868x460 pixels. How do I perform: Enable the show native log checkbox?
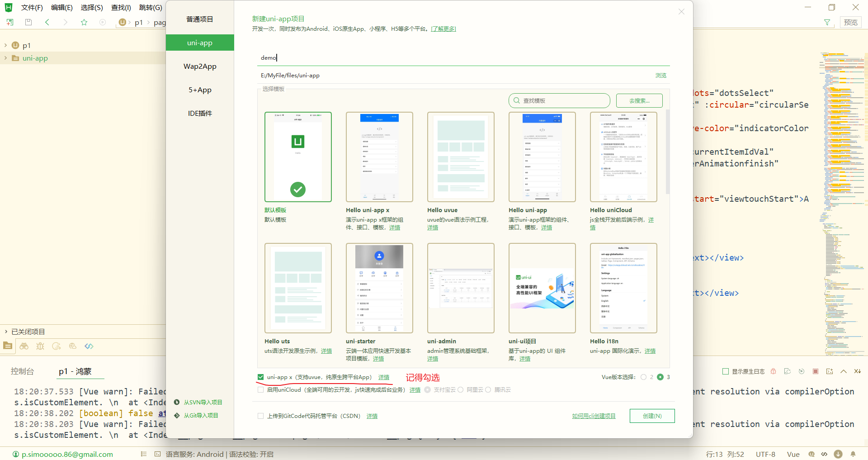tap(726, 371)
